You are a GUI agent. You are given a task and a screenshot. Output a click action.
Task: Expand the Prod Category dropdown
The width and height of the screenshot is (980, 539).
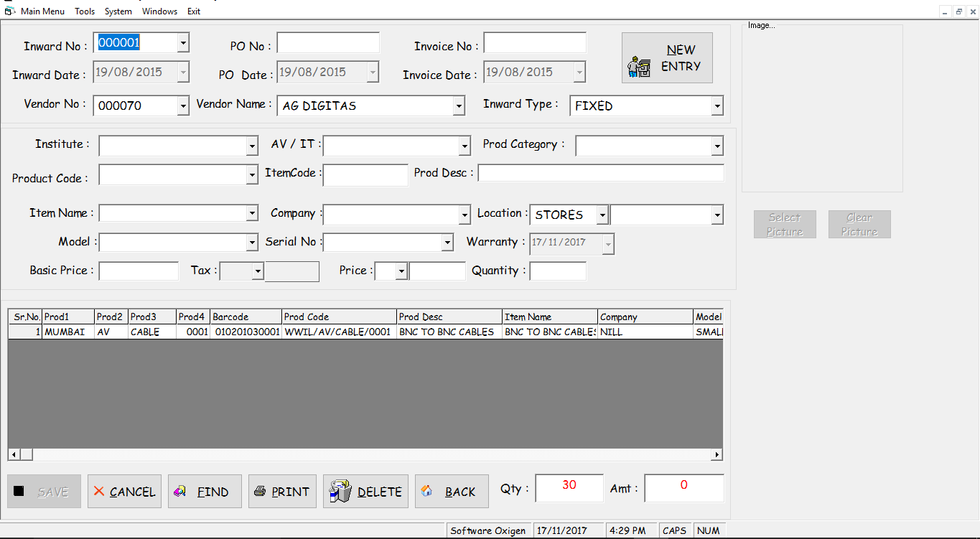(x=717, y=146)
